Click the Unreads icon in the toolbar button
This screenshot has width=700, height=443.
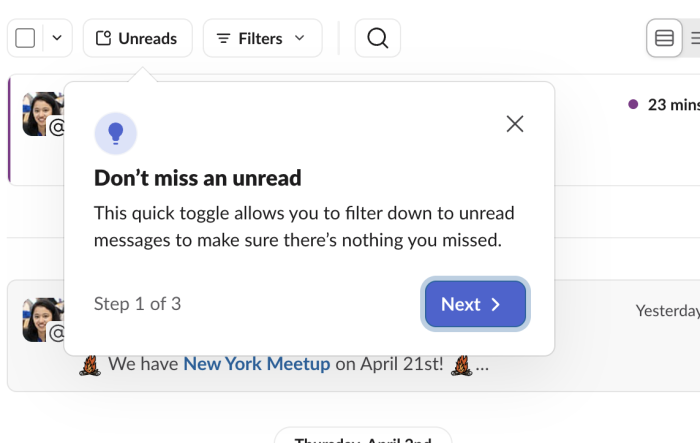coord(103,39)
